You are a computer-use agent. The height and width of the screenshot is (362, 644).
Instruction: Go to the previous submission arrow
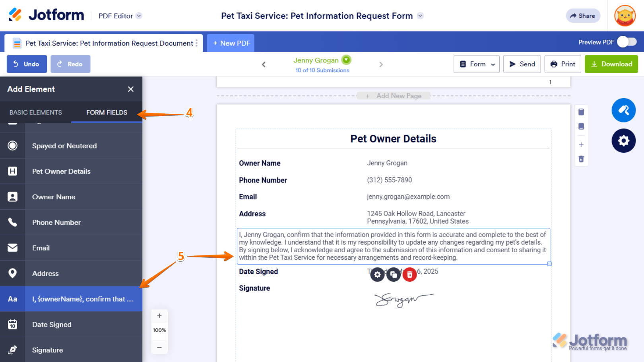click(264, 64)
